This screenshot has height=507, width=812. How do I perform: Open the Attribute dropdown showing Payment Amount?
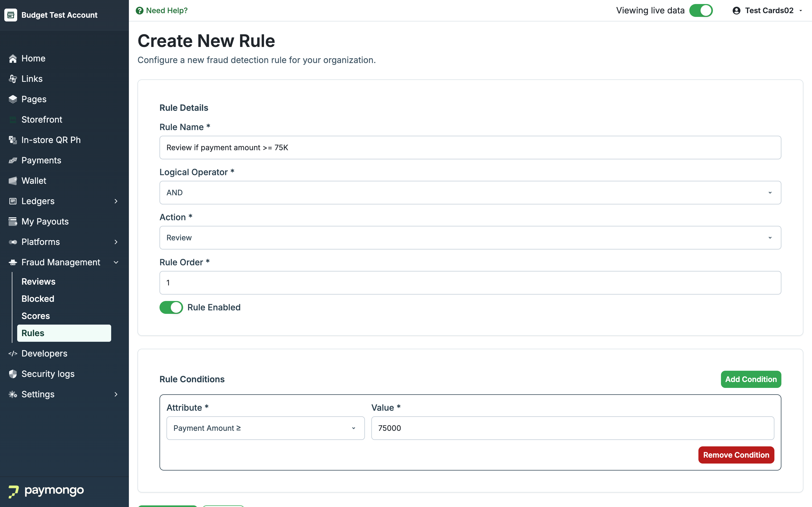point(265,428)
